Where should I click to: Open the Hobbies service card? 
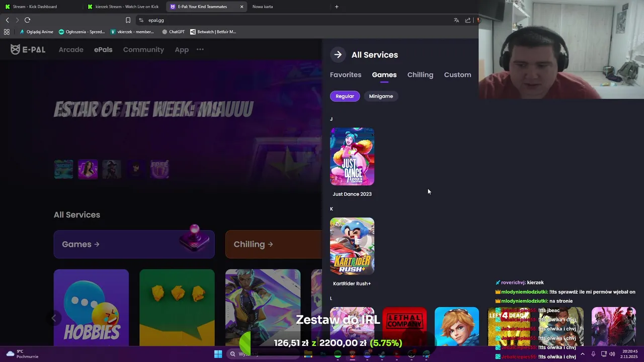click(91, 308)
